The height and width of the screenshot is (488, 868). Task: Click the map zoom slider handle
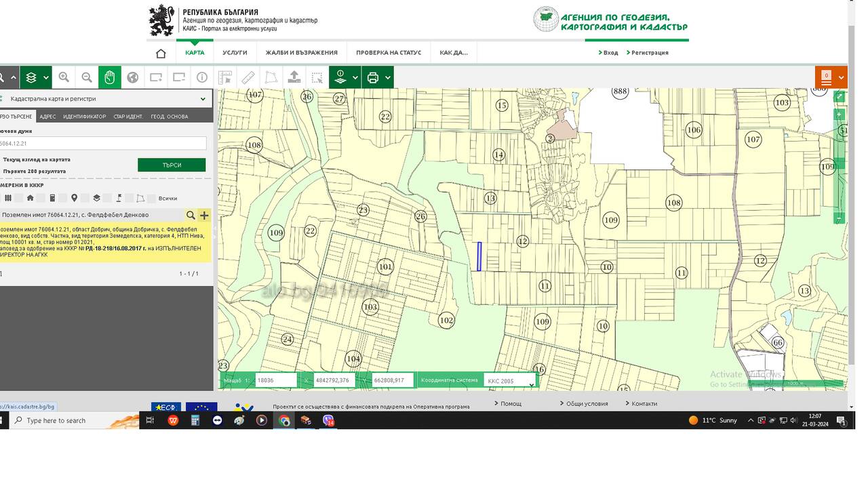point(840,163)
